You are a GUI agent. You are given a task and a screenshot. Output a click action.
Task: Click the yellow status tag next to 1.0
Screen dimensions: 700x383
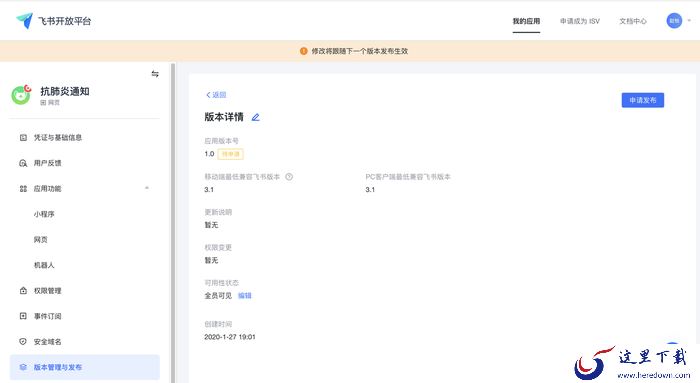pyautogui.click(x=230, y=154)
